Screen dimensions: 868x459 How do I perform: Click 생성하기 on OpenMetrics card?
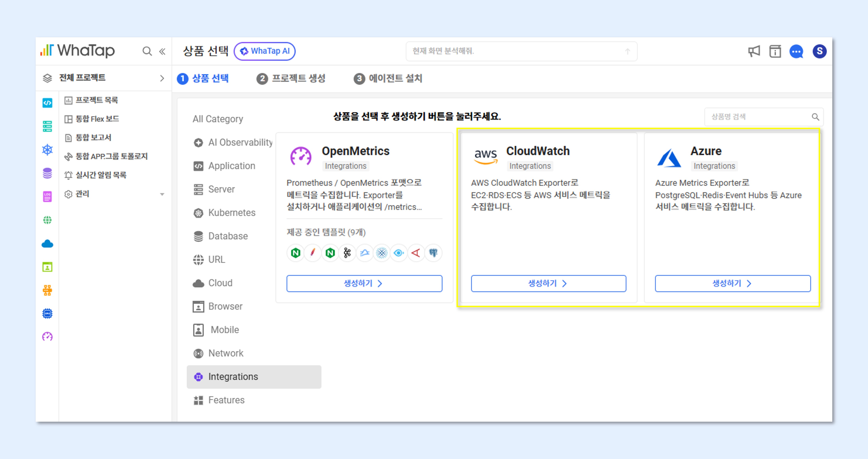pos(364,283)
